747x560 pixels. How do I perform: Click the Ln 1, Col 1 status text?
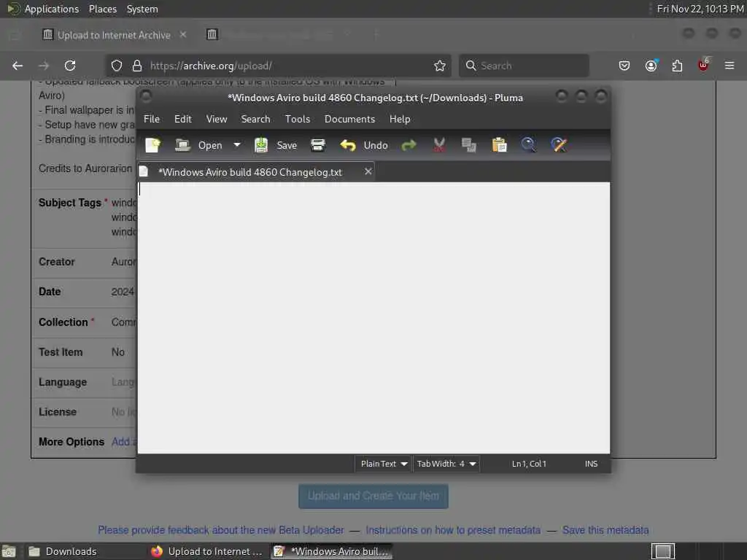tap(529, 464)
